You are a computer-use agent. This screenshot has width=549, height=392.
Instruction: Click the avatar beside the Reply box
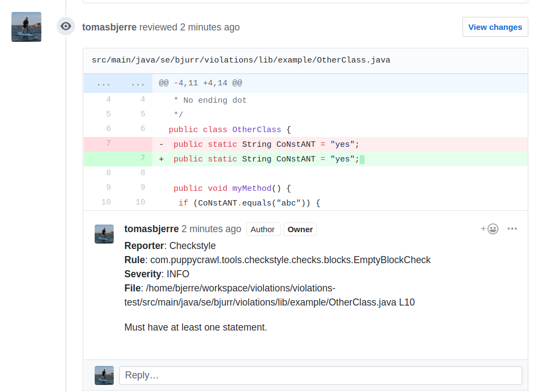click(x=104, y=375)
